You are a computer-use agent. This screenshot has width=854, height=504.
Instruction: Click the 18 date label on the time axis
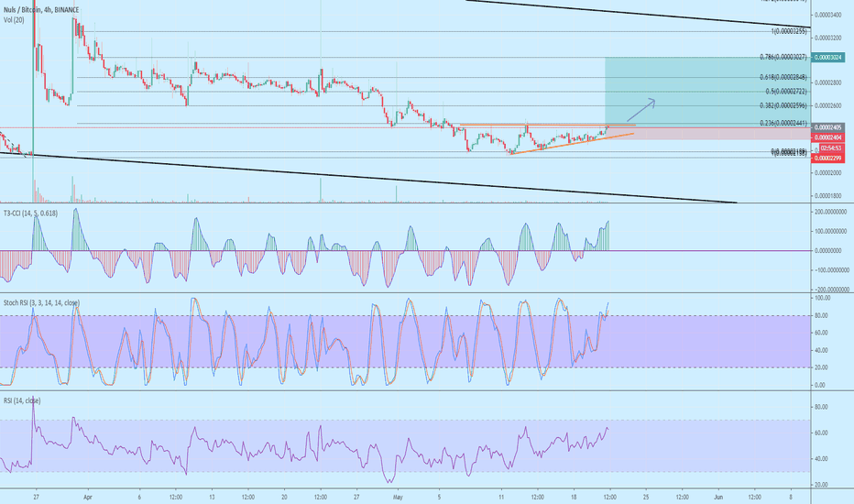pos(574,497)
